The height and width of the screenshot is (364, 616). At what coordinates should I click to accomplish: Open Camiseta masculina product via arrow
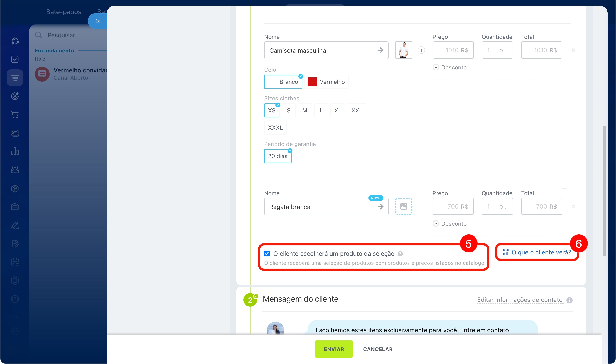click(x=380, y=50)
